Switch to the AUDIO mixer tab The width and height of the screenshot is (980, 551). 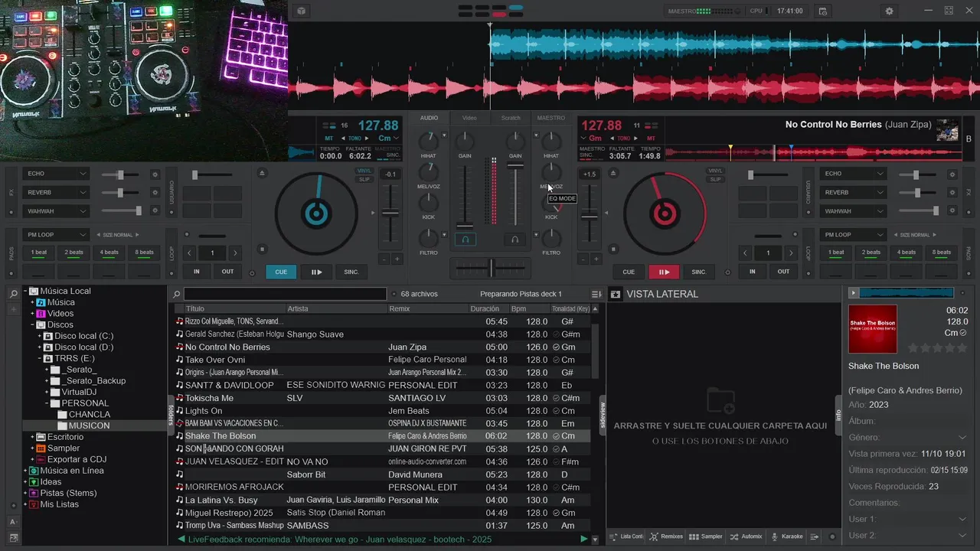[429, 118]
